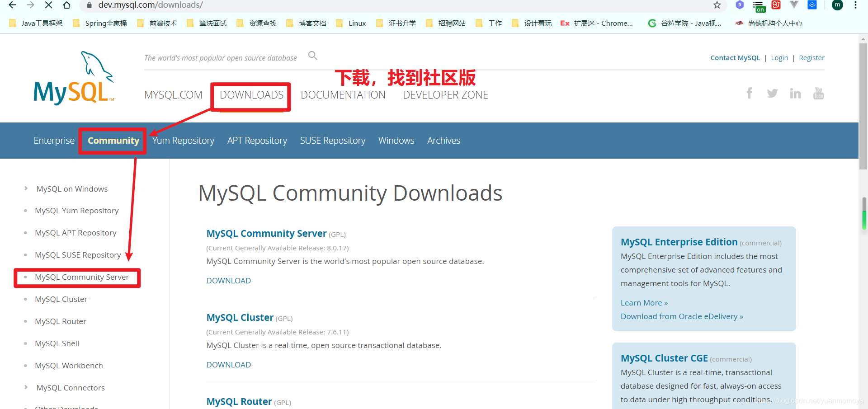
Task: Visit MySQL's Facebook page icon
Action: [x=750, y=93]
